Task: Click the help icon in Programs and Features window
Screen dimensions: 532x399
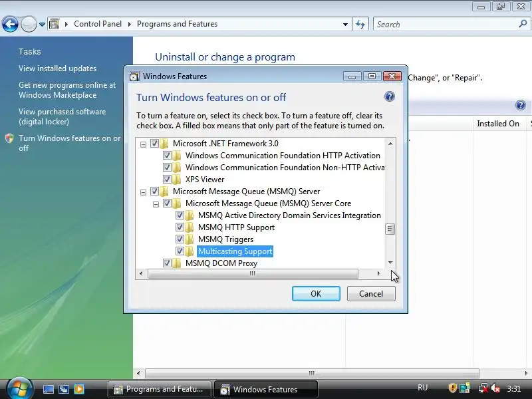Action: tap(520, 105)
